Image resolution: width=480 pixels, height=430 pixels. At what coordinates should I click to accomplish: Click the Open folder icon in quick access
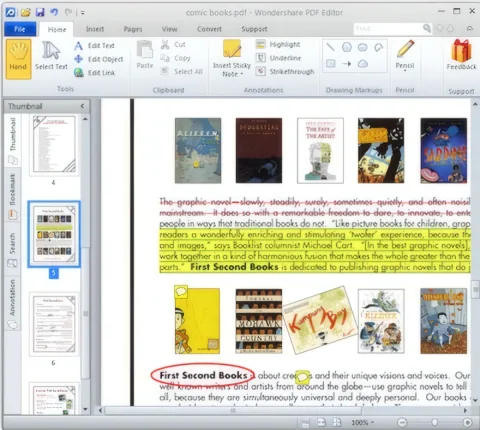coord(26,13)
